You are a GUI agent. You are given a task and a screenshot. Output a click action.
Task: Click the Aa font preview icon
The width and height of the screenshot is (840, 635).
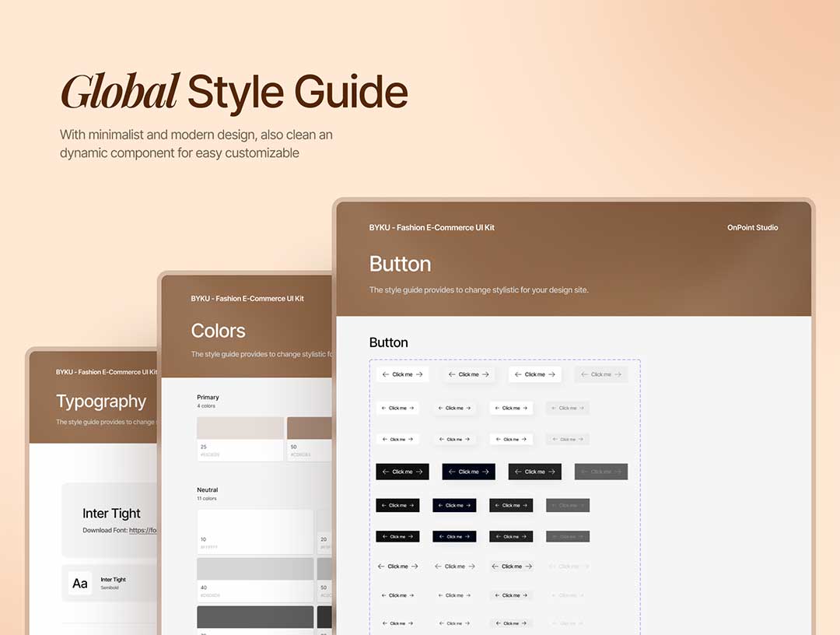pyautogui.click(x=80, y=583)
